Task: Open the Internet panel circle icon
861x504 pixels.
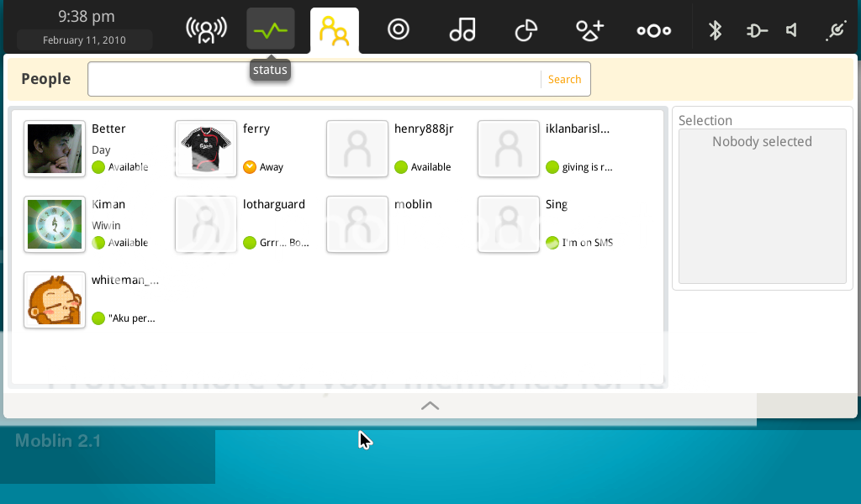Action: pyautogui.click(x=398, y=30)
